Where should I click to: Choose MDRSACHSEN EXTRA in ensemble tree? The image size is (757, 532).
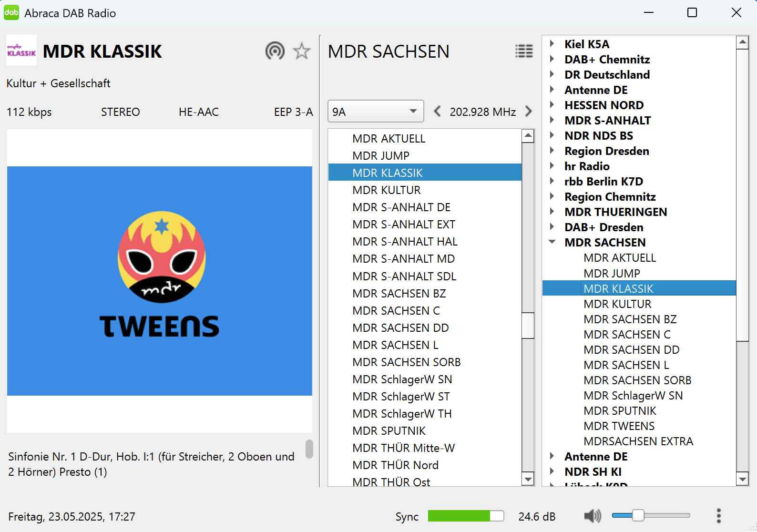tap(638, 441)
